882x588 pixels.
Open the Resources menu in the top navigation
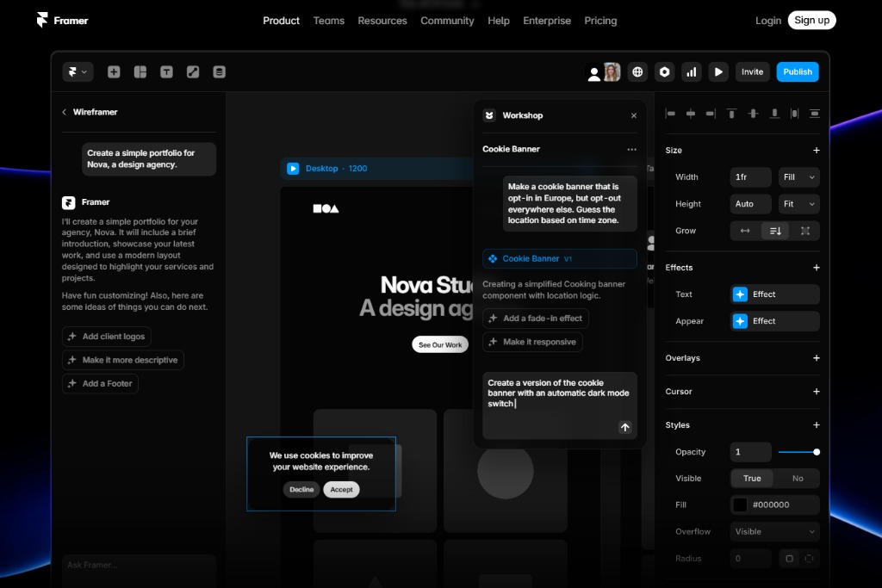(382, 20)
